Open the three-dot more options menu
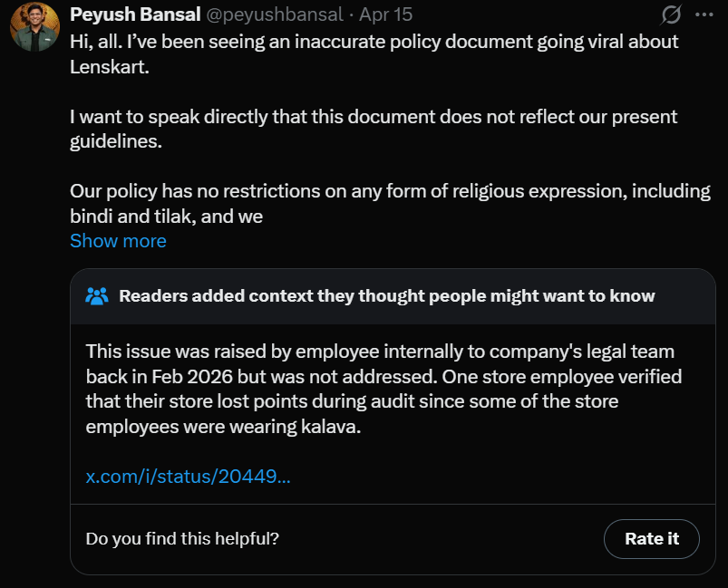This screenshot has height=588, width=728. coord(704,14)
